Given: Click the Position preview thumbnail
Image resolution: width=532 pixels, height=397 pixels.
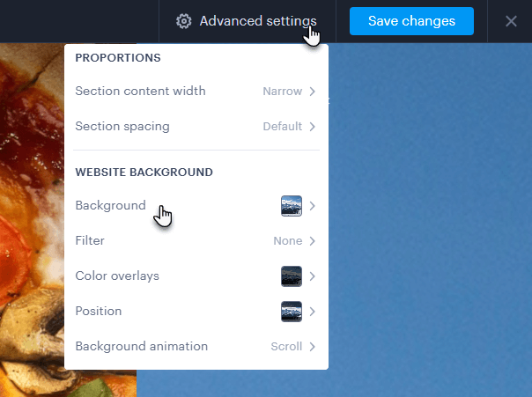Looking at the screenshot, I should pos(292,312).
